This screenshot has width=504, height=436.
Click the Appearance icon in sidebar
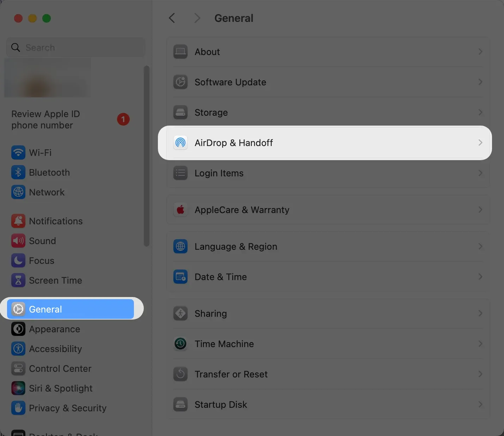18,329
